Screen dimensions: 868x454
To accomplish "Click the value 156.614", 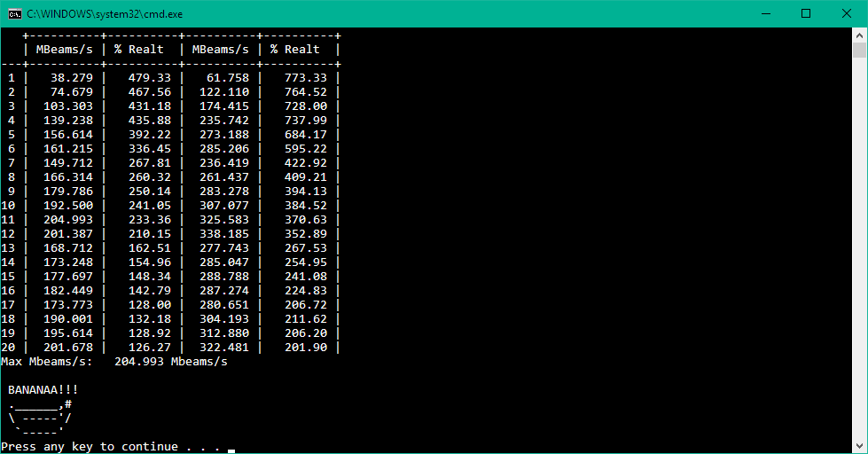I will [68, 135].
